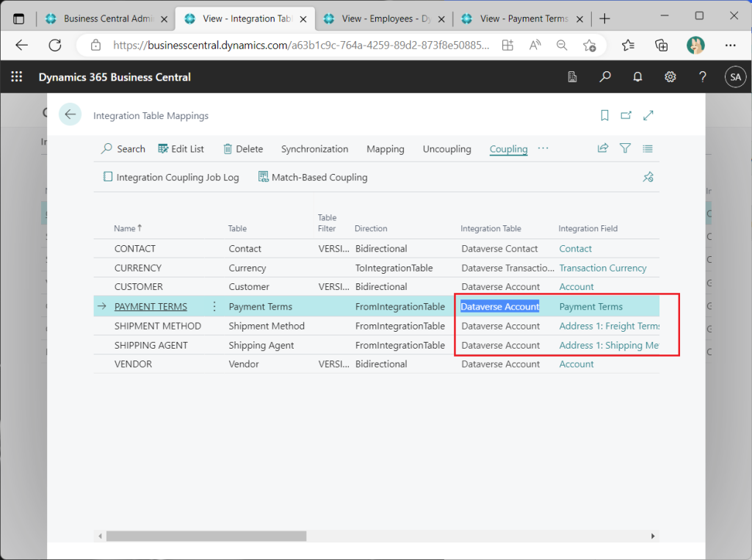752x560 pixels.
Task: Click the Integration Table column header
Action: tap(491, 228)
